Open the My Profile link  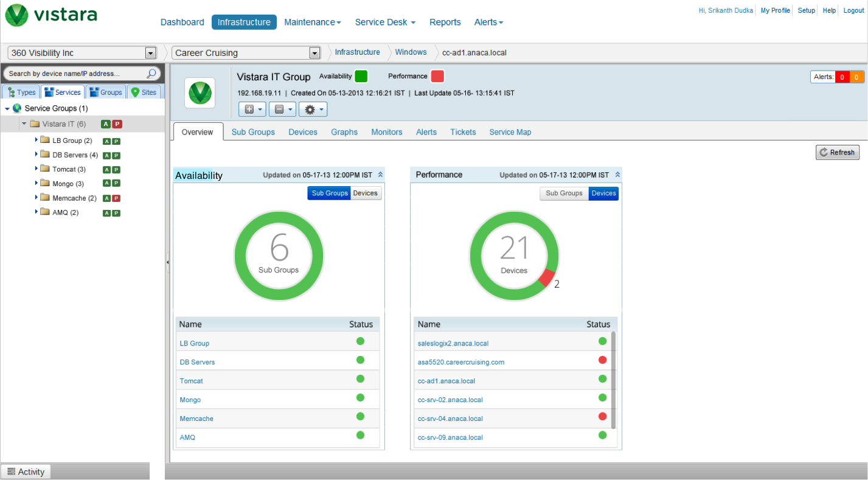pos(776,10)
